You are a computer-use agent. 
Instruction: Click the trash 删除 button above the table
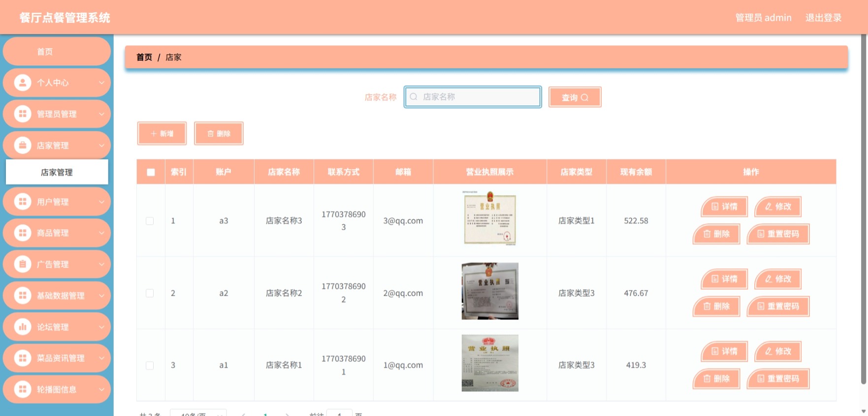point(219,134)
